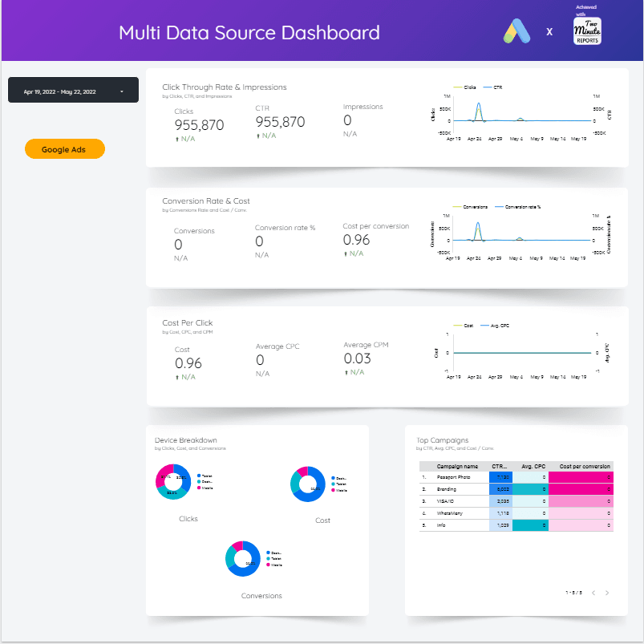Click the Cost Per Click section title
Viewport: 644px width, 644px height.
188,323
